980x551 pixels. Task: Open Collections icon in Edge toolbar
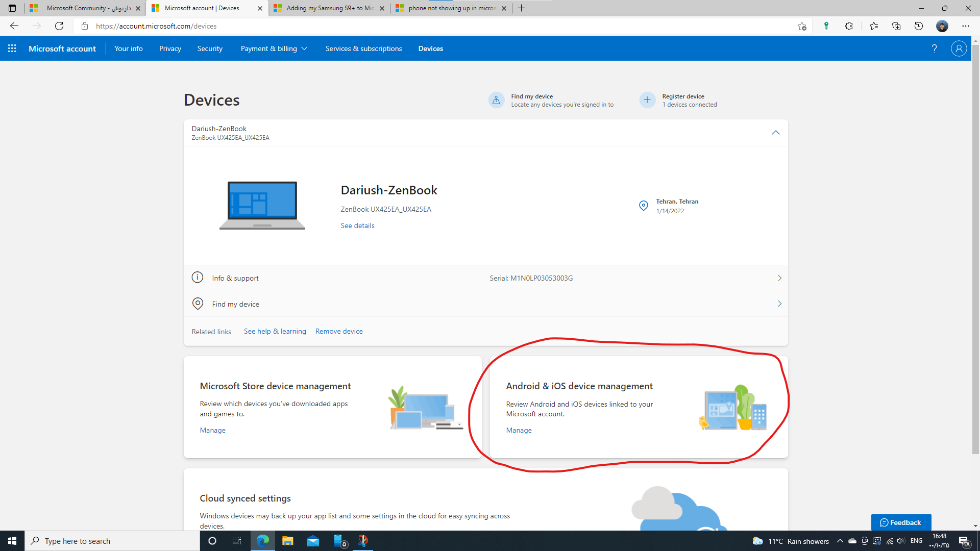pyautogui.click(x=896, y=26)
